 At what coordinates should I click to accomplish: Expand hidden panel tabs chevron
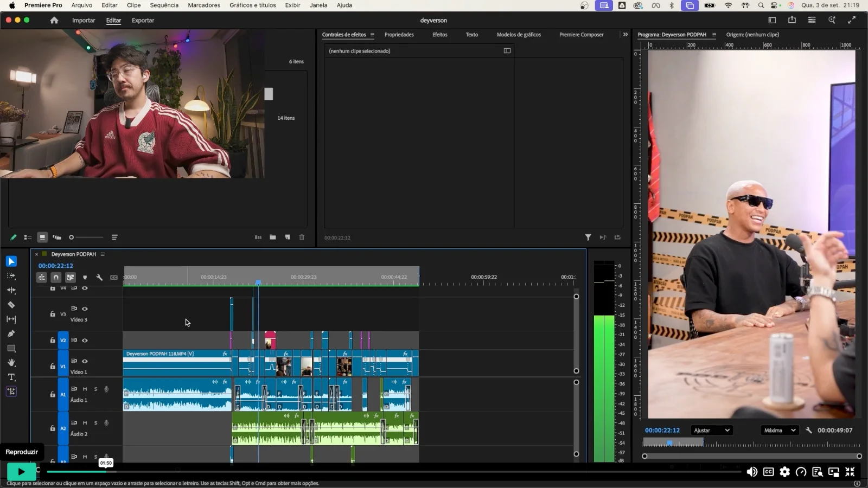tap(626, 34)
